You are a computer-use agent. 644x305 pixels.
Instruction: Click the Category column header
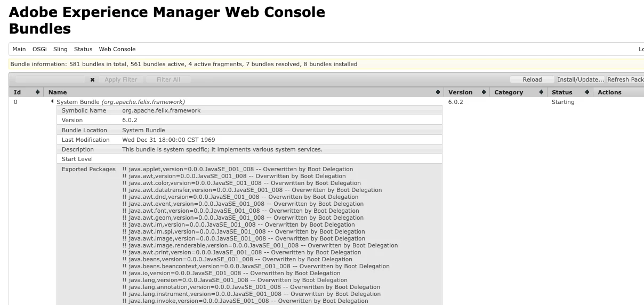pos(518,92)
